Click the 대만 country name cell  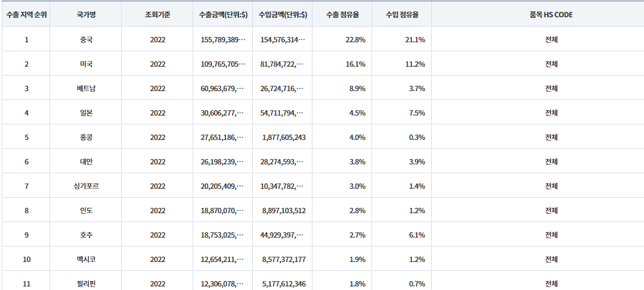86,162
